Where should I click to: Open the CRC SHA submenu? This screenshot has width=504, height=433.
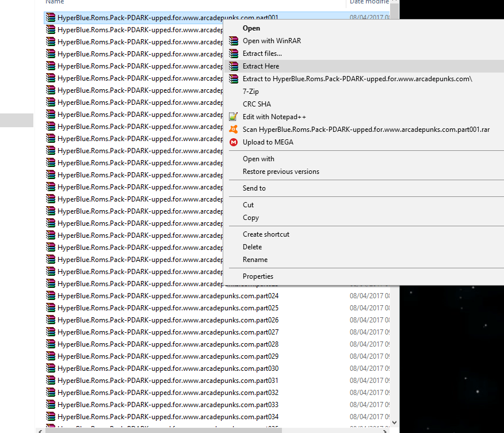364,104
